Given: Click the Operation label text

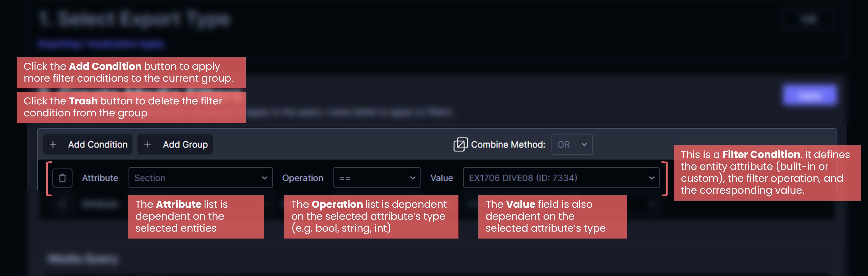Looking at the screenshot, I should pos(303,178).
